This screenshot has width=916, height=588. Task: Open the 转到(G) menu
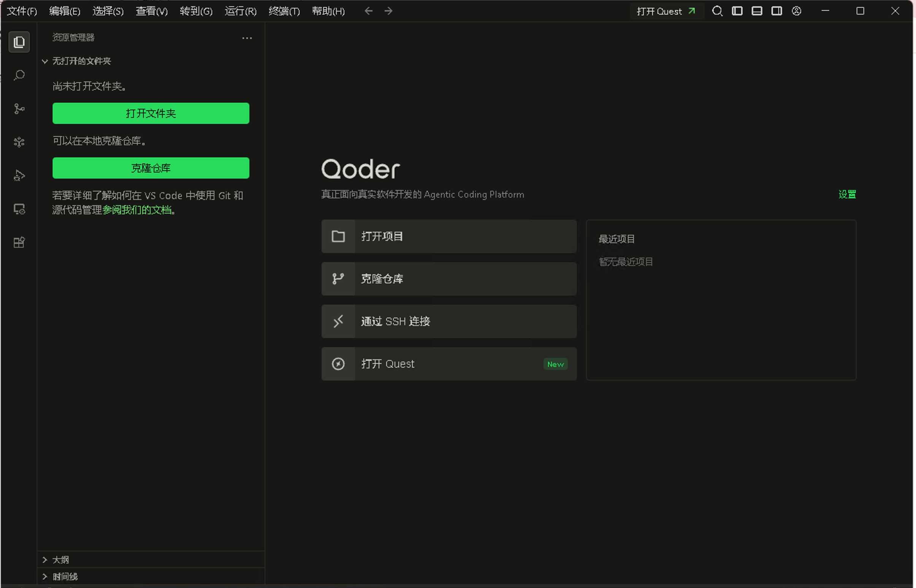[196, 11]
